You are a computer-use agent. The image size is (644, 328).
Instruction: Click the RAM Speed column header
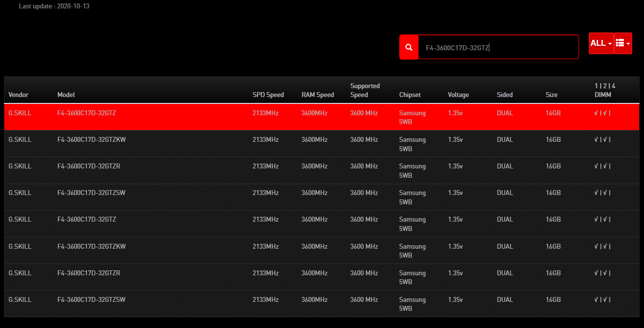click(318, 95)
